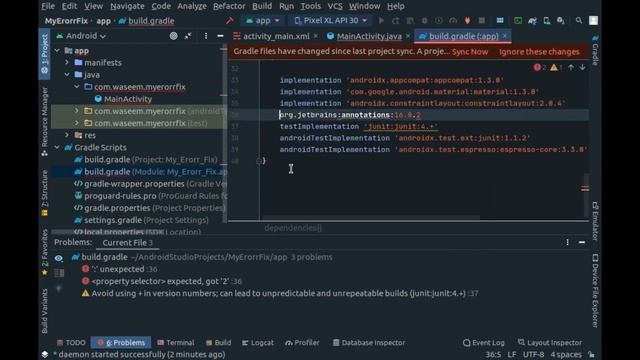This screenshot has height=360, width=640.
Task: Click the expand-all arrows icon in Project panel
Action: click(x=188, y=36)
